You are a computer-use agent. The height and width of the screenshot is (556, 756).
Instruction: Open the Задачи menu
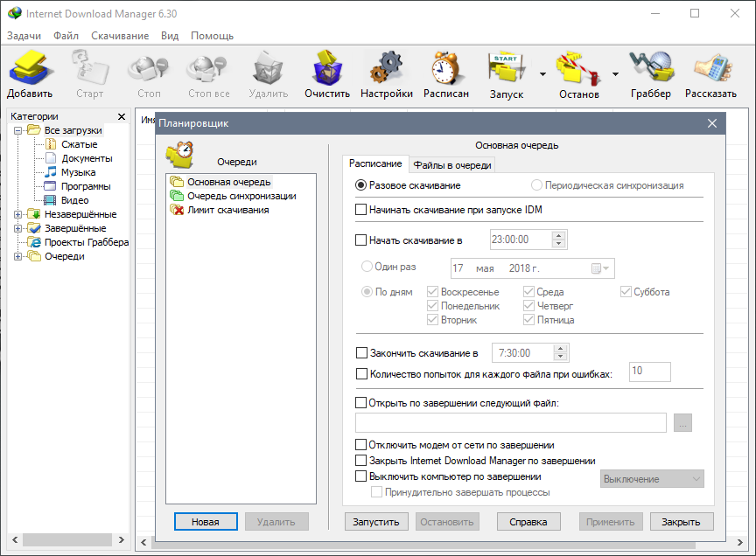(24, 36)
